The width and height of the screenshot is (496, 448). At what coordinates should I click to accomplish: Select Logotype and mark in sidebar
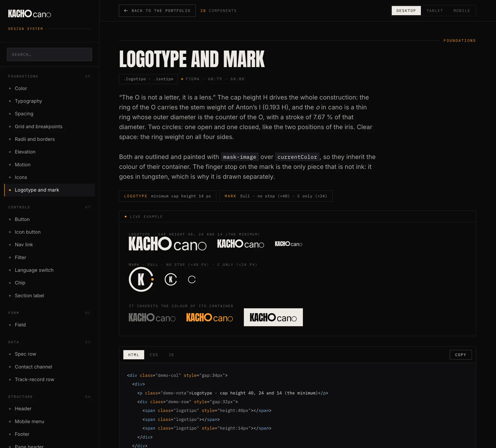[x=50, y=190]
